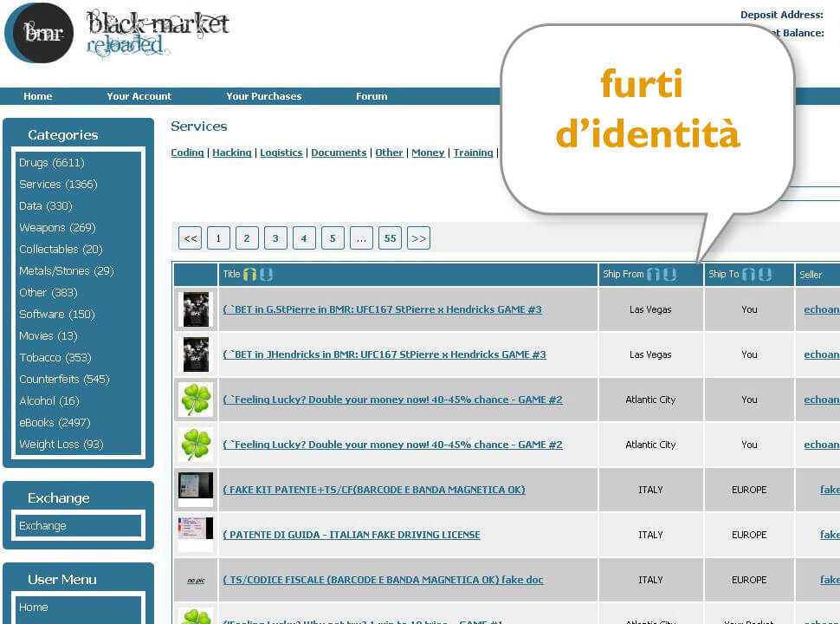
Task: Open Counterfeits (545) category
Action: click(64, 379)
